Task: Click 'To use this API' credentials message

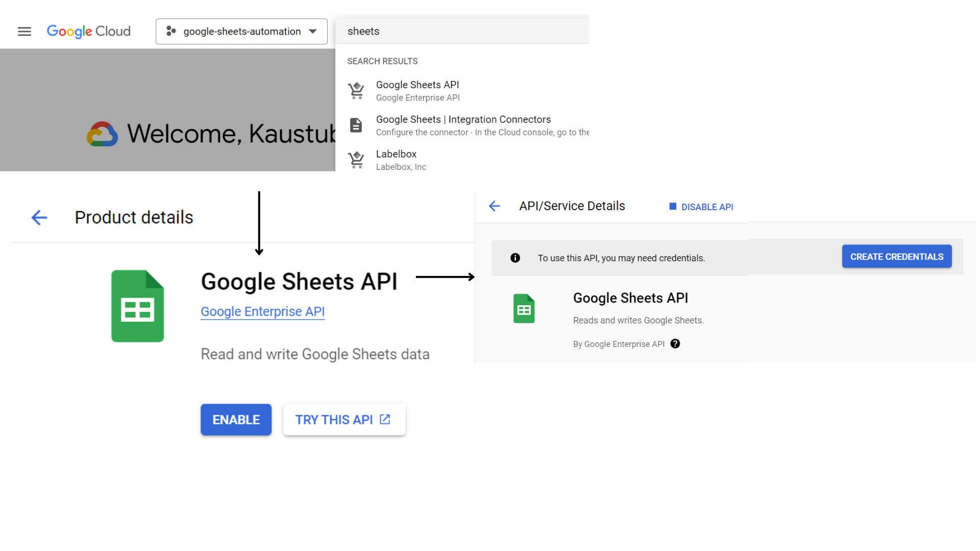Action: [621, 258]
